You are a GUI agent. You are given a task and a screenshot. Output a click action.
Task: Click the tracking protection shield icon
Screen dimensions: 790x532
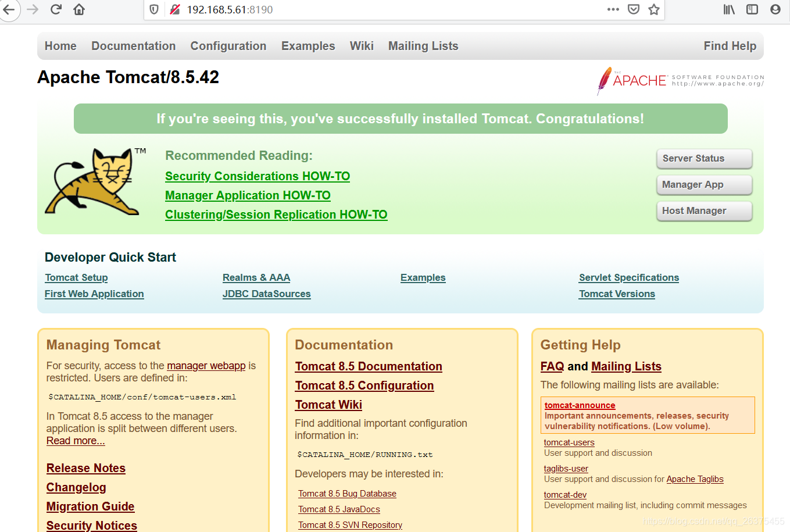point(154,9)
